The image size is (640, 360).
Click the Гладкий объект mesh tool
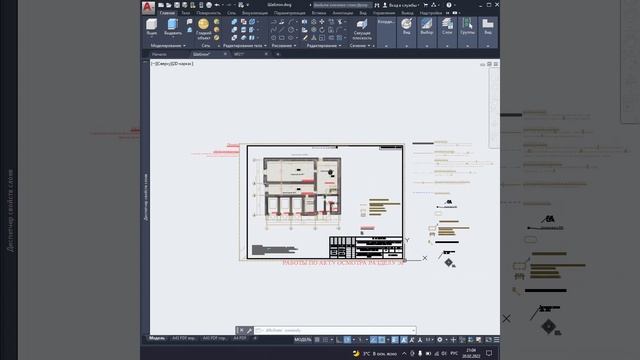[203, 29]
